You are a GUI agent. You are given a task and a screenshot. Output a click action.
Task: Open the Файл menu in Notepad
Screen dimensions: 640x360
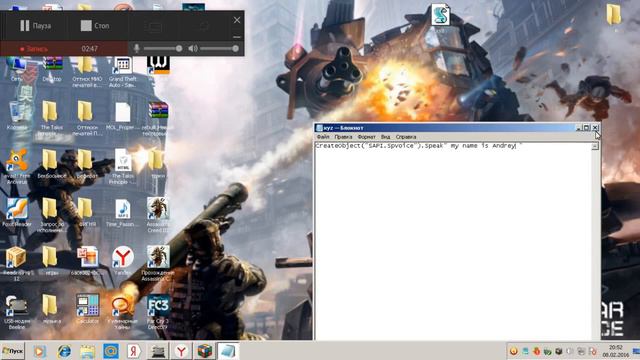coord(323,137)
